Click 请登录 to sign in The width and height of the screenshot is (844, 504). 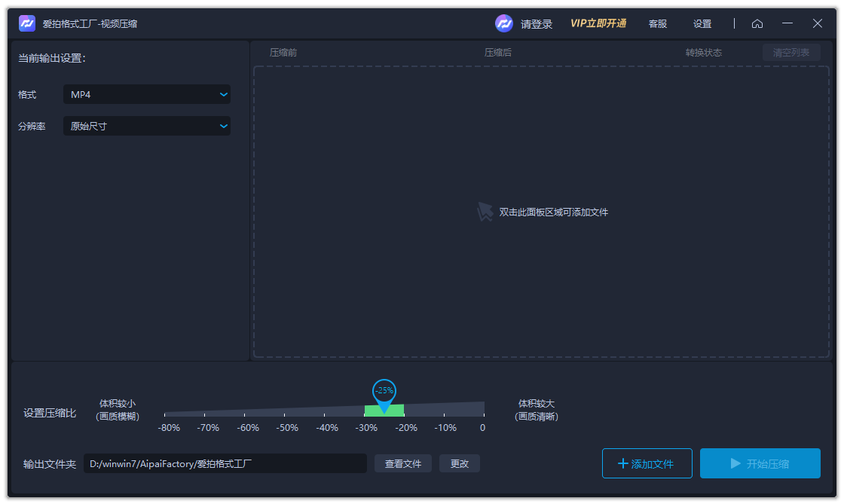(x=536, y=23)
